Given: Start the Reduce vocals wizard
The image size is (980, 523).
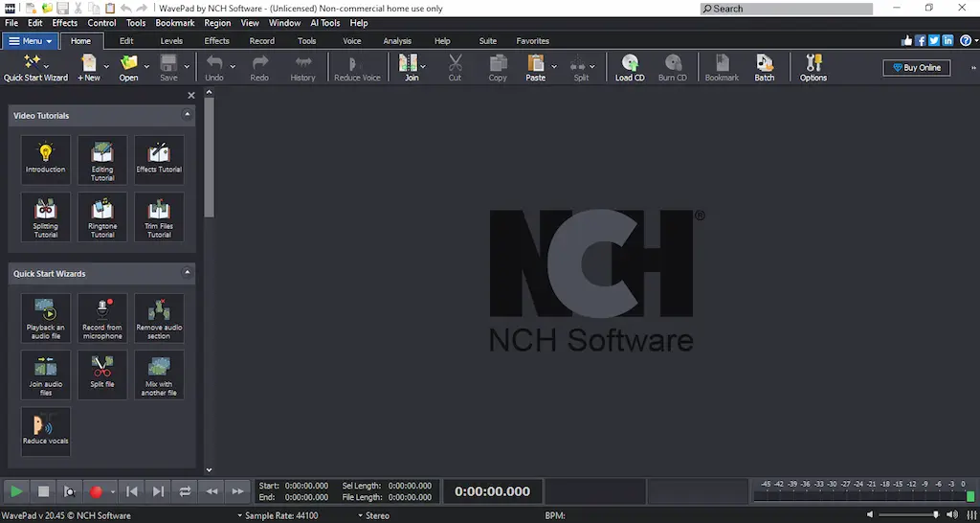Looking at the screenshot, I should pyautogui.click(x=46, y=432).
